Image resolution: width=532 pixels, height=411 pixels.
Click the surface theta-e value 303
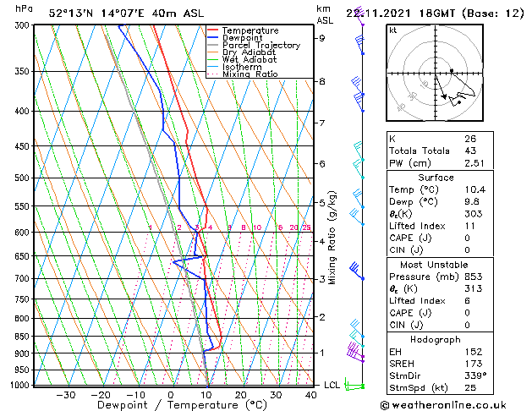click(x=474, y=214)
